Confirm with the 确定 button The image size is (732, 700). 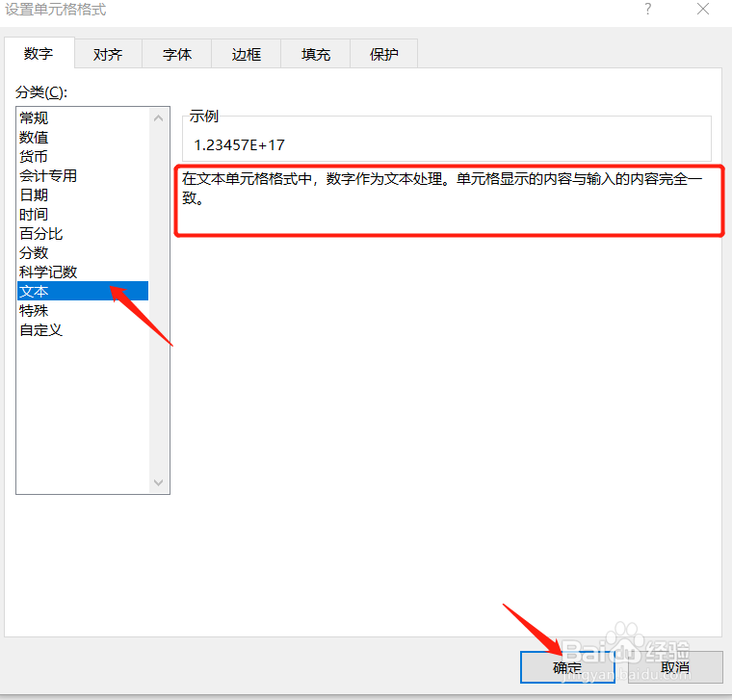click(567, 667)
